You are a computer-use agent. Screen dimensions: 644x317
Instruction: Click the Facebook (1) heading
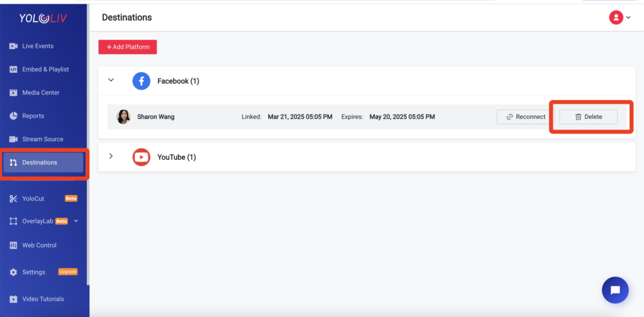coord(178,81)
